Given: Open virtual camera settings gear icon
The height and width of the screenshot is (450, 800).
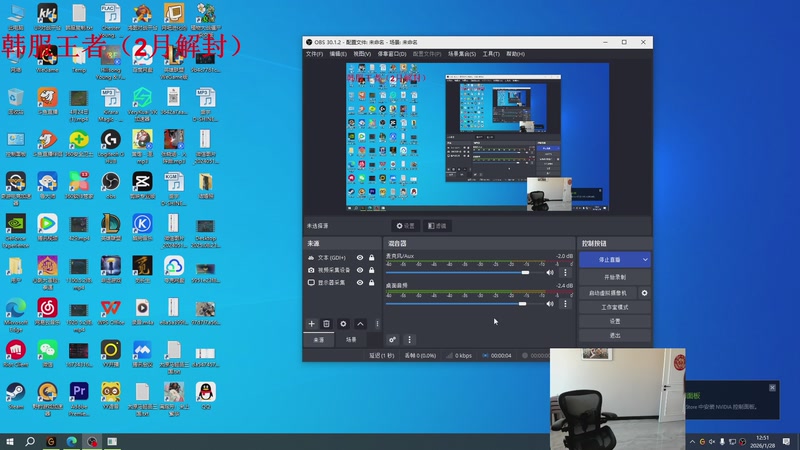Looking at the screenshot, I should point(644,293).
